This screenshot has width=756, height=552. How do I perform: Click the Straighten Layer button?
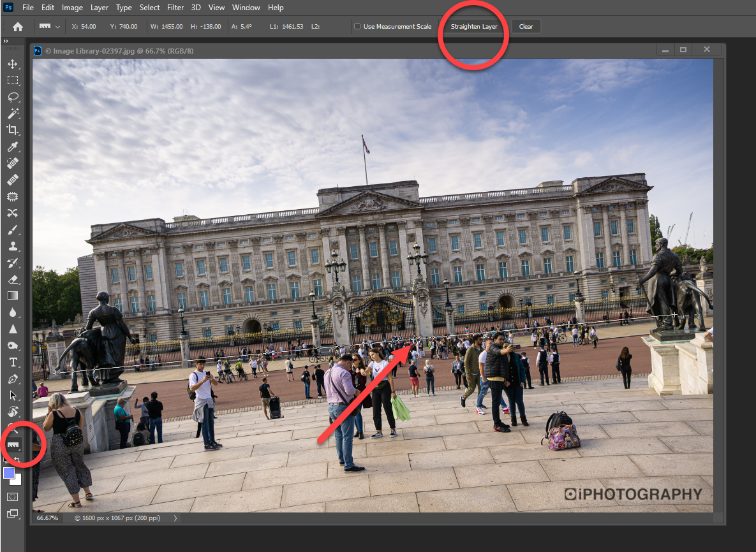click(474, 27)
